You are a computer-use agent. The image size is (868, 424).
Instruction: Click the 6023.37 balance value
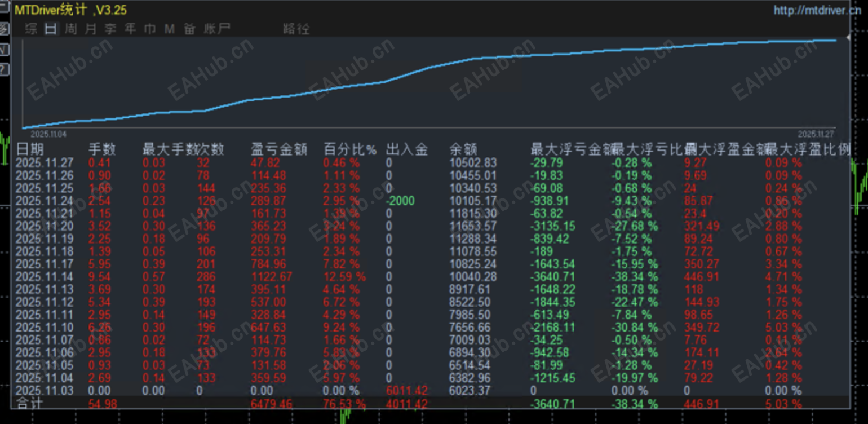coord(470,390)
